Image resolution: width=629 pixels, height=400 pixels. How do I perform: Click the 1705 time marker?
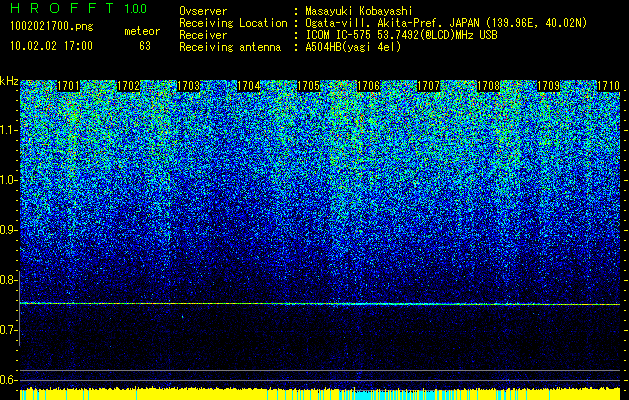[308, 86]
